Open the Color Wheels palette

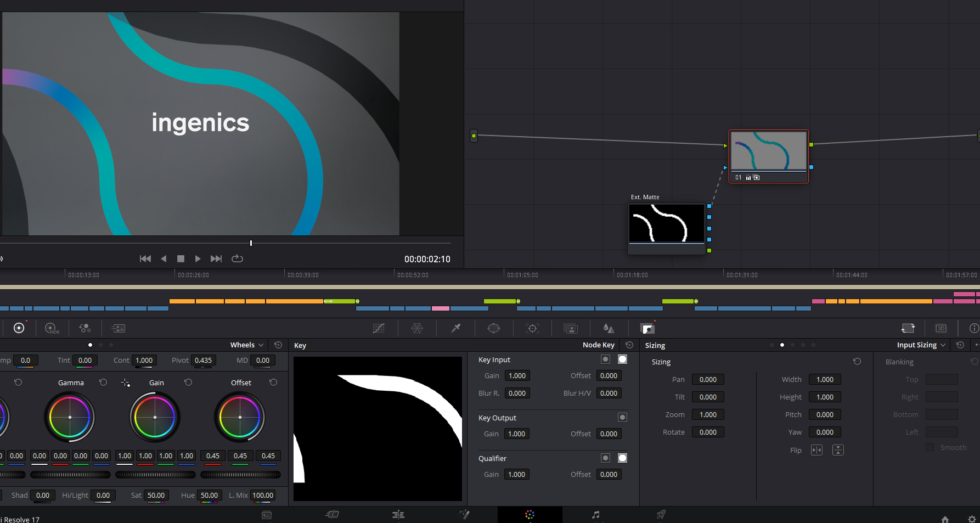19,328
